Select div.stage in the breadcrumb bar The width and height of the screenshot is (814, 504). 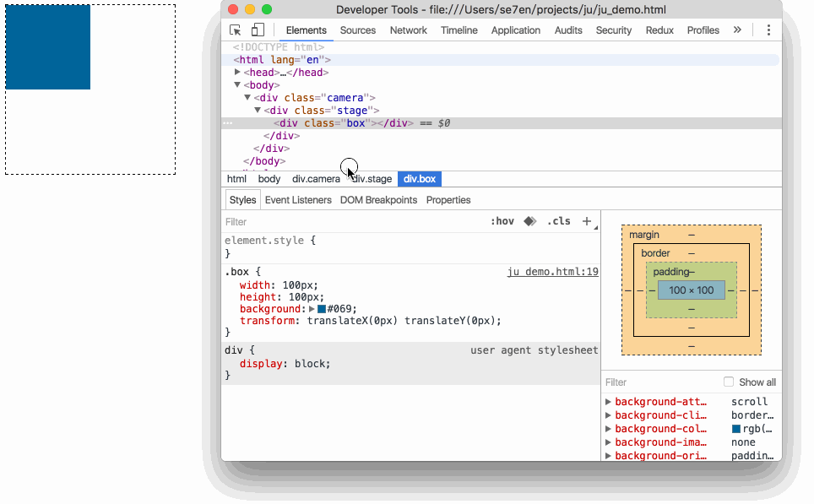click(371, 178)
